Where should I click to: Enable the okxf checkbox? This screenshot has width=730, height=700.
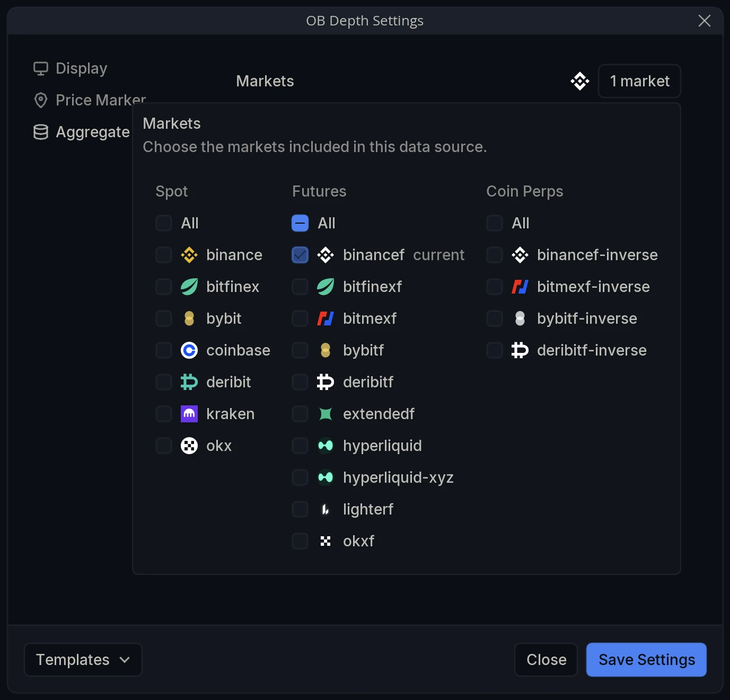300,541
